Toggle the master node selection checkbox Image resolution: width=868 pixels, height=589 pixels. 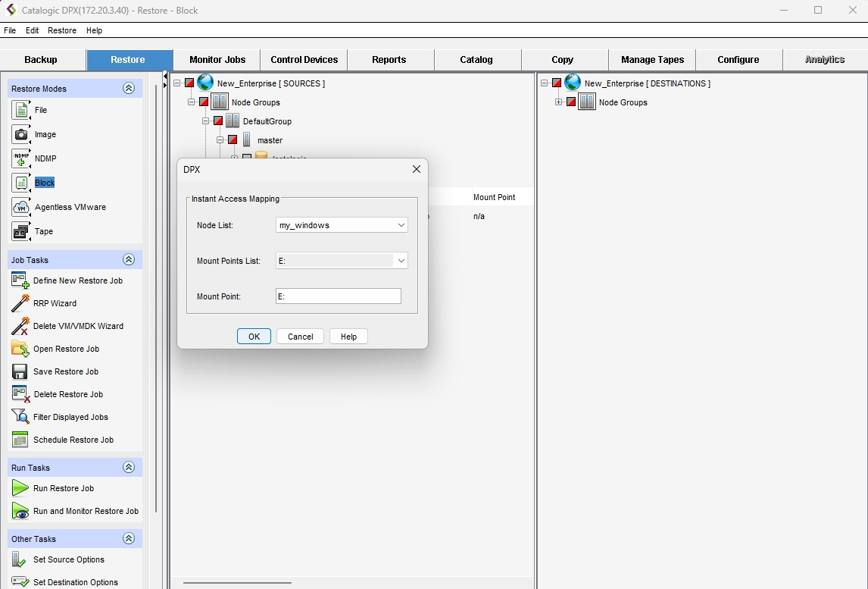[233, 140]
